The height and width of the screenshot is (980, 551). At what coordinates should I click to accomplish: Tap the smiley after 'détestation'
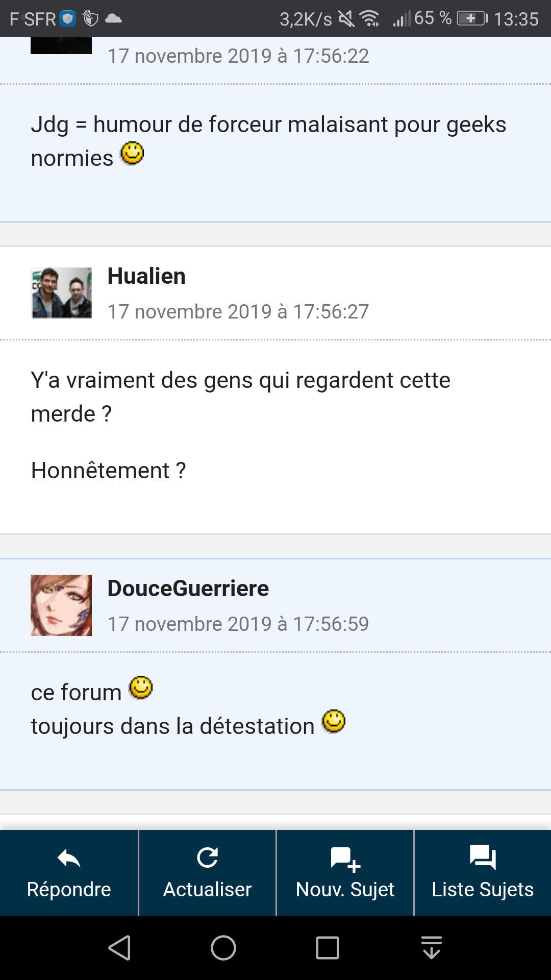click(x=334, y=721)
